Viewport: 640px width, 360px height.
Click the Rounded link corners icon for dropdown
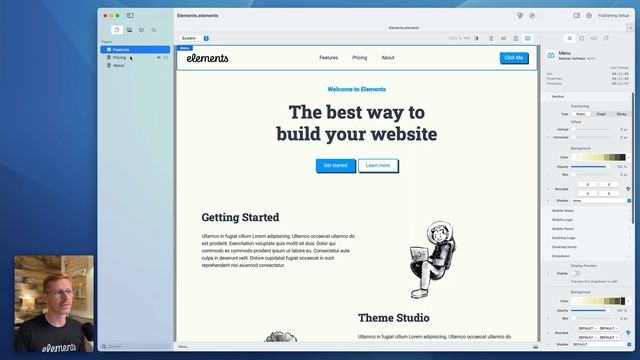click(629, 333)
